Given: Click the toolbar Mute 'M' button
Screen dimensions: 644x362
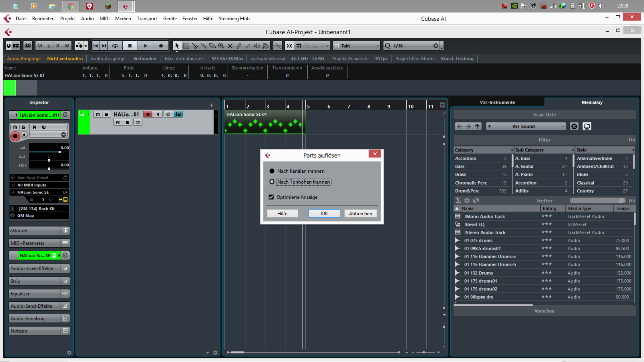Looking at the screenshot, I should tap(40, 46).
